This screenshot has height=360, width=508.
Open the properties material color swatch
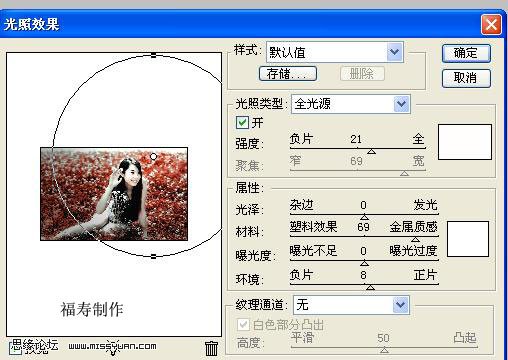click(468, 239)
